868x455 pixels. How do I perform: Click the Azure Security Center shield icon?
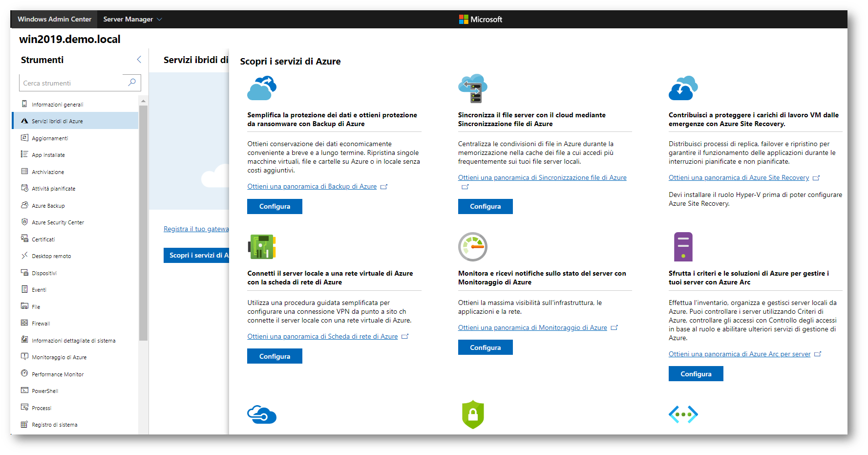[24, 222]
